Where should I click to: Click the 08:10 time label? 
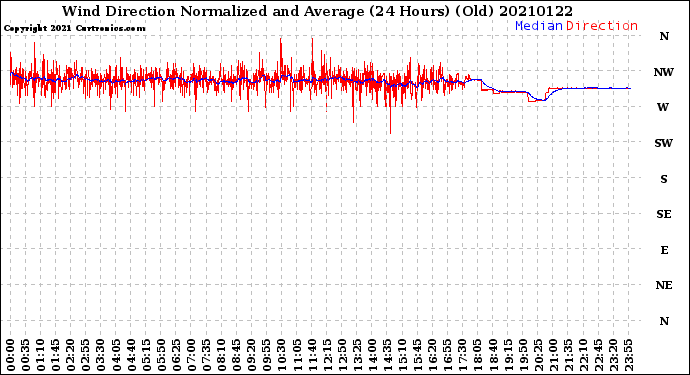221,355
